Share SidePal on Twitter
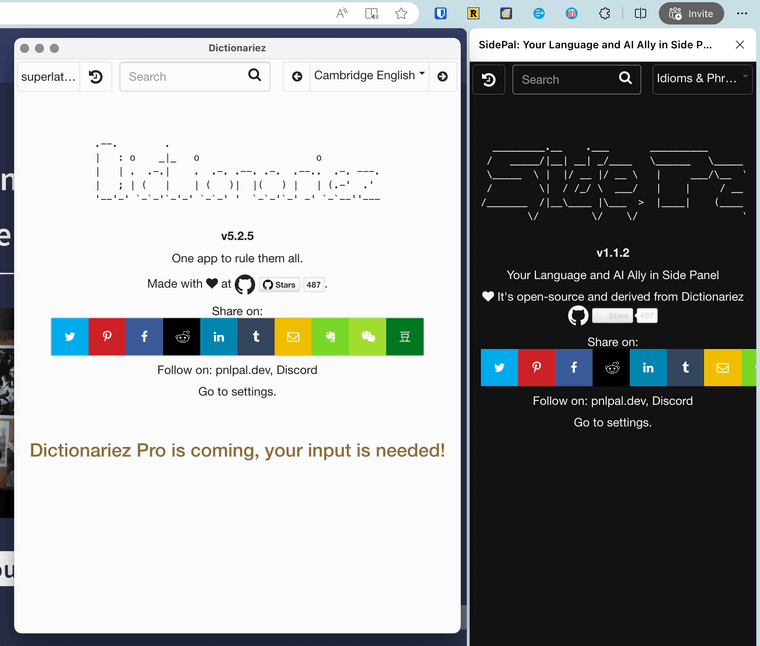 click(x=499, y=368)
